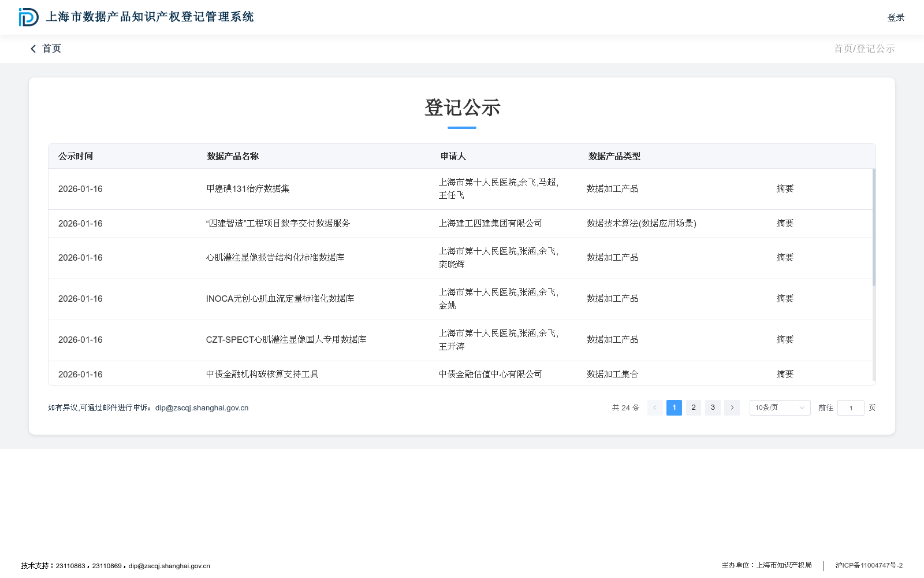
Task: Select page 1 in pagination
Action: point(674,407)
